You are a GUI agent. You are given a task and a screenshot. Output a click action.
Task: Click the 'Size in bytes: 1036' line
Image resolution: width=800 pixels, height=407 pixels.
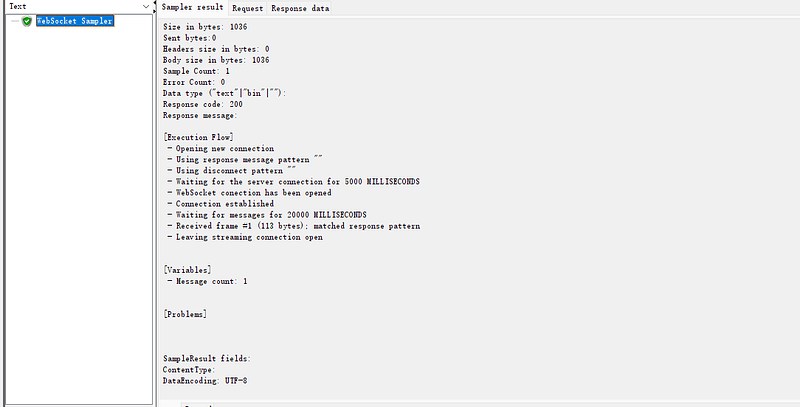click(x=205, y=27)
